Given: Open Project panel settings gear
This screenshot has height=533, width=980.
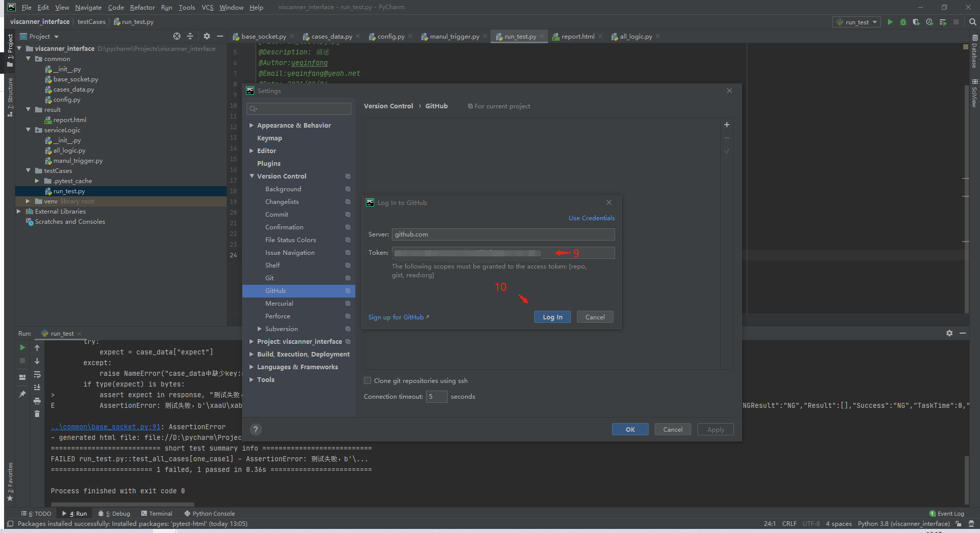Looking at the screenshot, I should [207, 36].
